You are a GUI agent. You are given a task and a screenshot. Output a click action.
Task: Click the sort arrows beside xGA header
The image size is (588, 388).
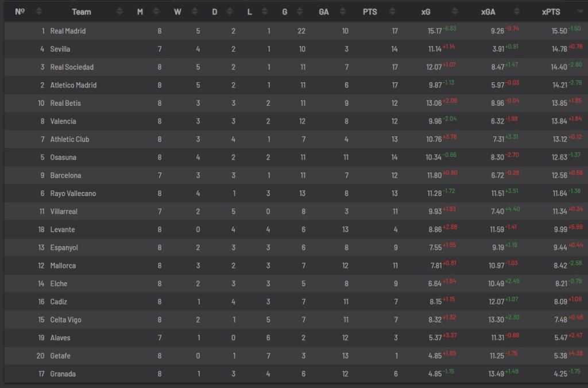518,12
